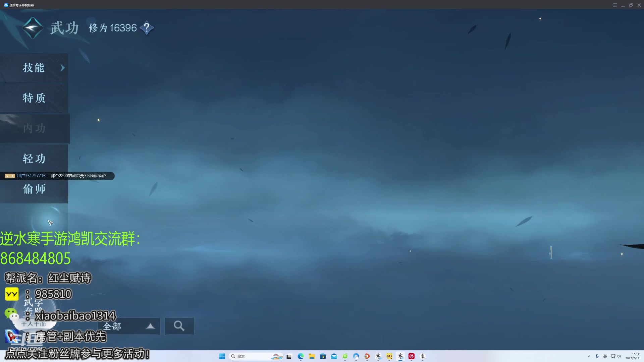Expand the arrow beside 技能
The image size is (644, 362).
tap(63, 68)
